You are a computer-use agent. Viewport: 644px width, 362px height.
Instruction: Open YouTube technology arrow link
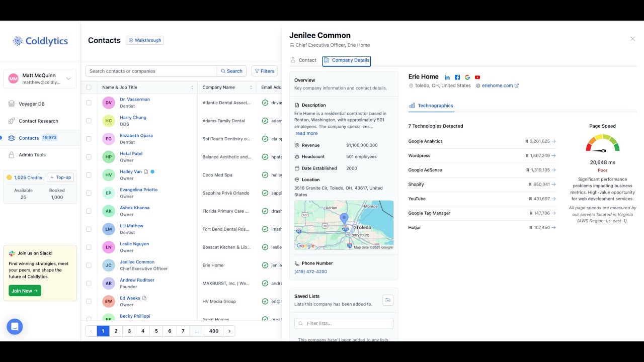coord(554,199)
